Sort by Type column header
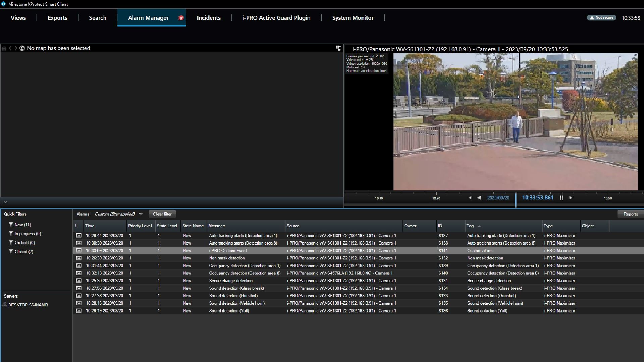The image size is (644, 362). tap(561, 226)
